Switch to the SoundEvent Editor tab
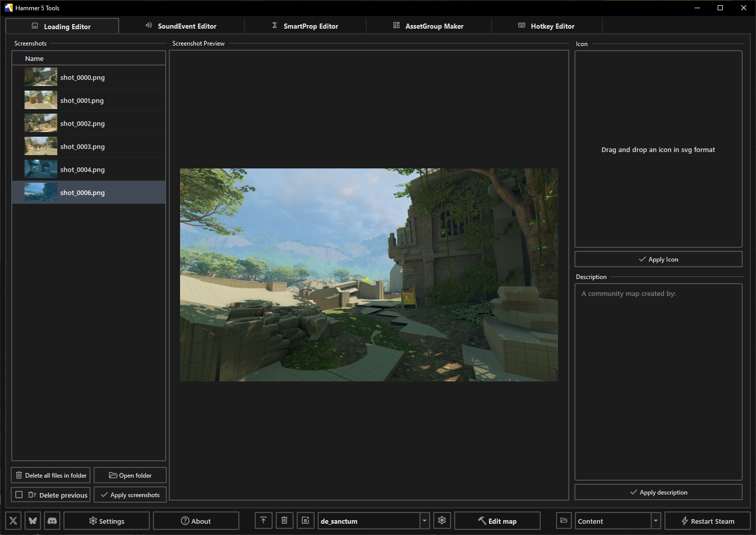The height and width of the screenshot is (535, 756). click(x=181, y=26)
